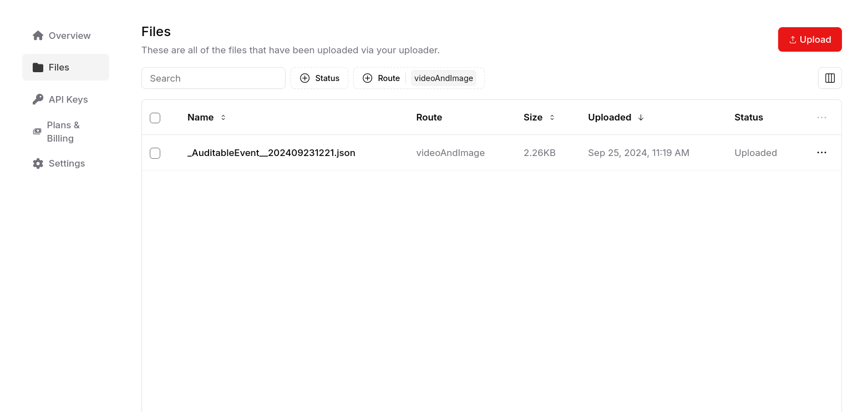The height and width of the screenshot is (412, 868).
Task: Click file name _AuditableEvent__202409231221.json
Action: 271,153
